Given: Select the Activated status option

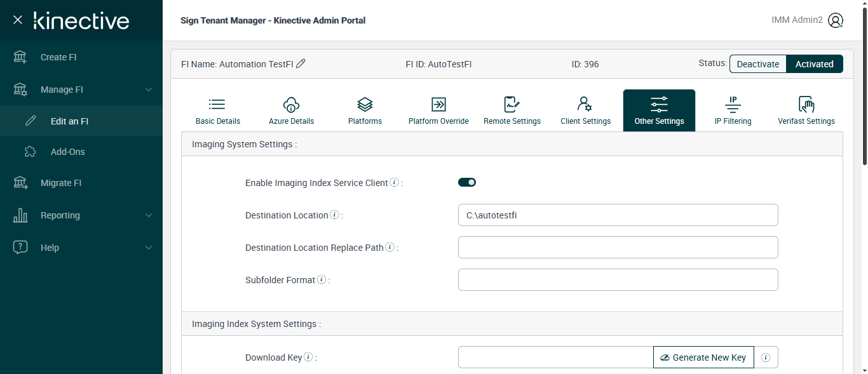Looking at the screenshot, I should (x=814, y=64).
